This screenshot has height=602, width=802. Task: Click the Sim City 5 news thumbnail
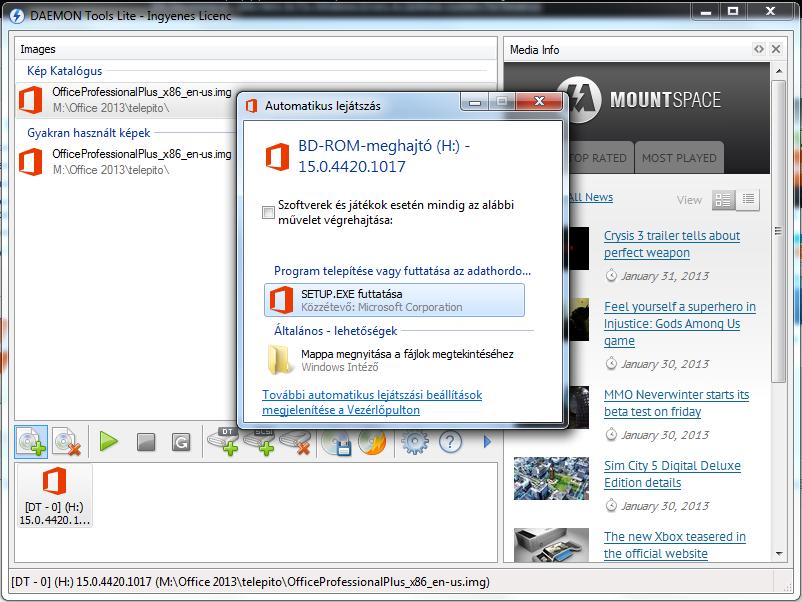tap(551, 478)
